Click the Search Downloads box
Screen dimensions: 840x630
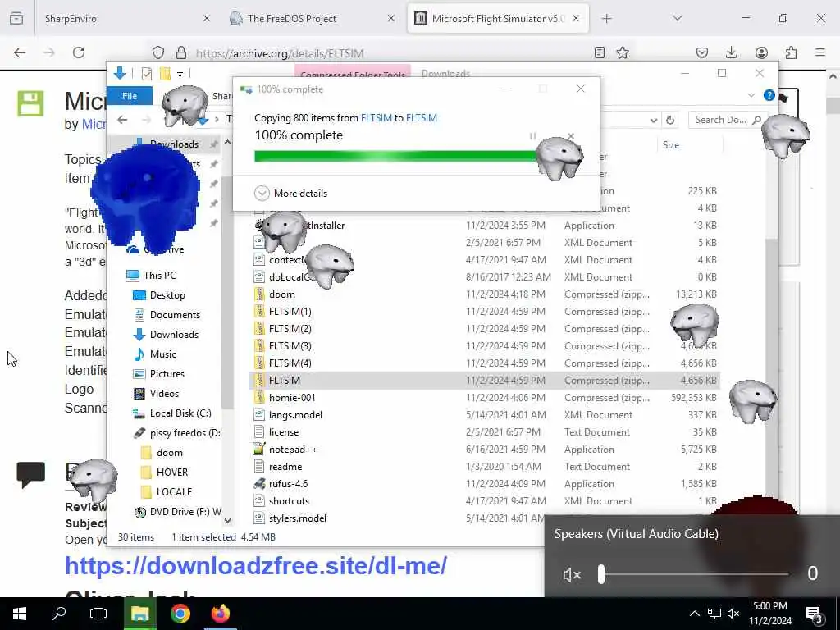(728, 120)
